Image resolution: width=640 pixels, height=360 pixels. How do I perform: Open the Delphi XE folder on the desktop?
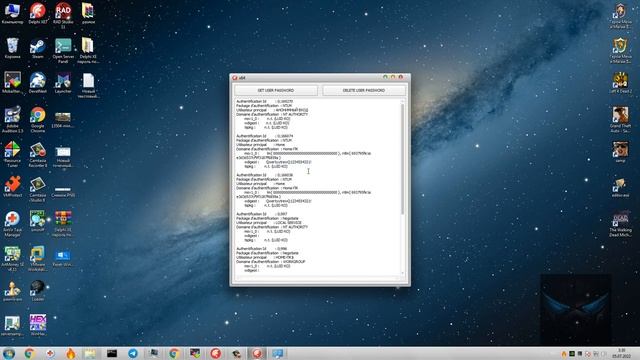pos(88,51)
